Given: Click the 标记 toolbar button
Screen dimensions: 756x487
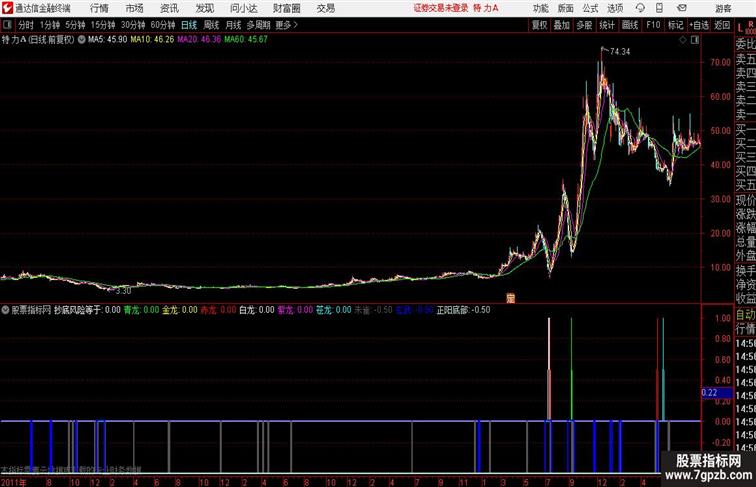Looking at the screenshot, I should 675,25.
